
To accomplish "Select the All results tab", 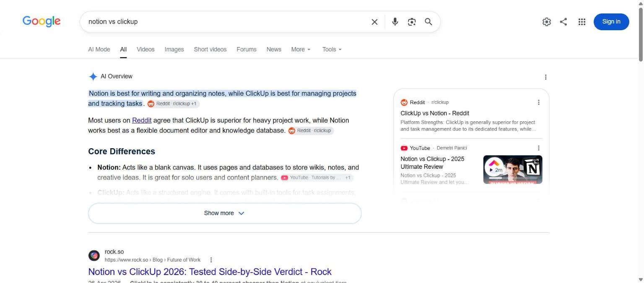I will [123, 49].
